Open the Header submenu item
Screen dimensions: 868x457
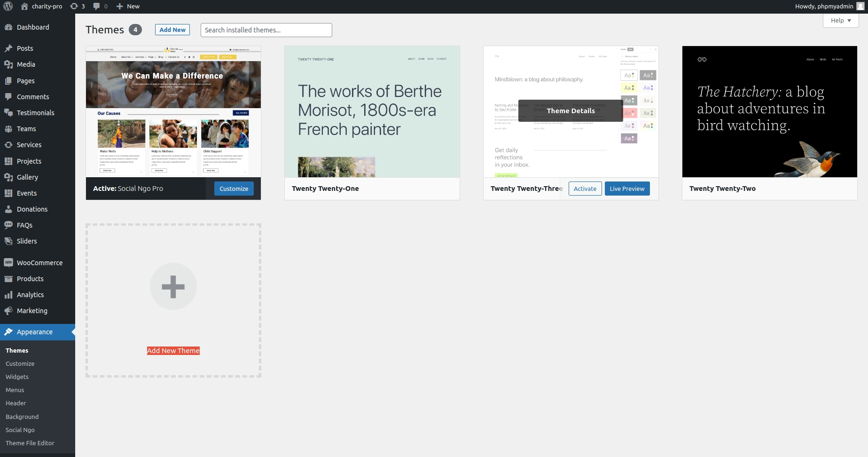(x=16, y=403)
